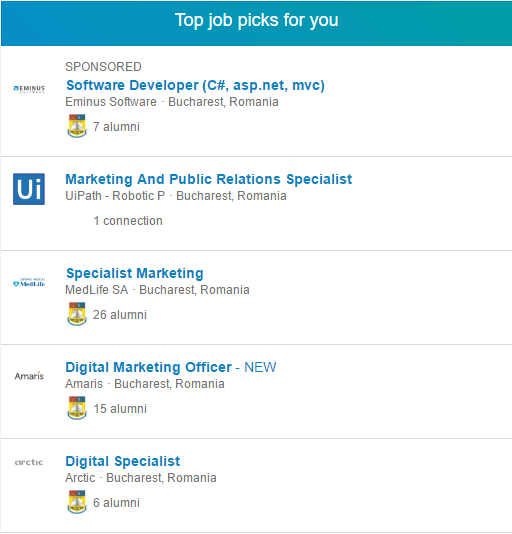Open the UiPath company logo
The height and width of the screenshot is (534, 512).
point(29,189)
